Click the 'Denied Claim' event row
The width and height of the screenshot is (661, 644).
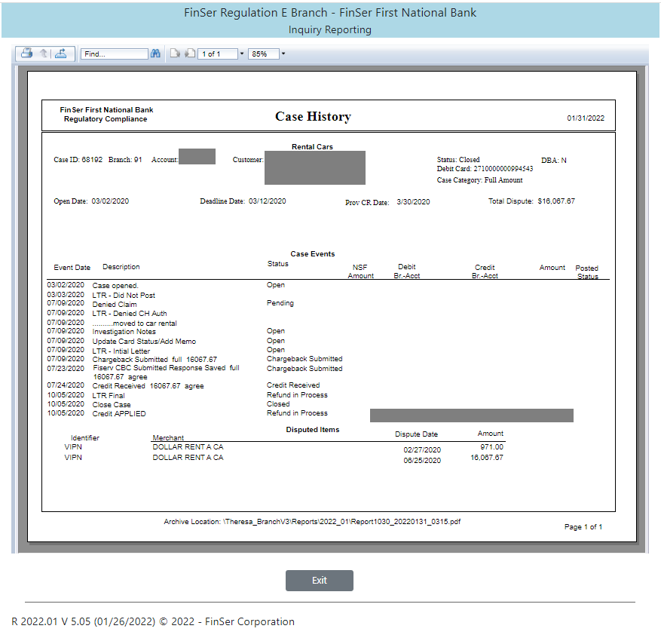coord(115,305)
